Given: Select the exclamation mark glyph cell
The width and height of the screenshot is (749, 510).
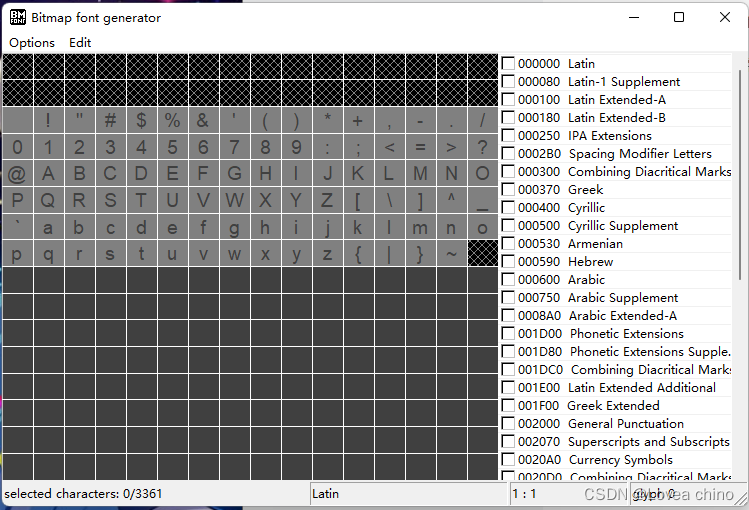Looking at the screenshot, I should (49, 120).
